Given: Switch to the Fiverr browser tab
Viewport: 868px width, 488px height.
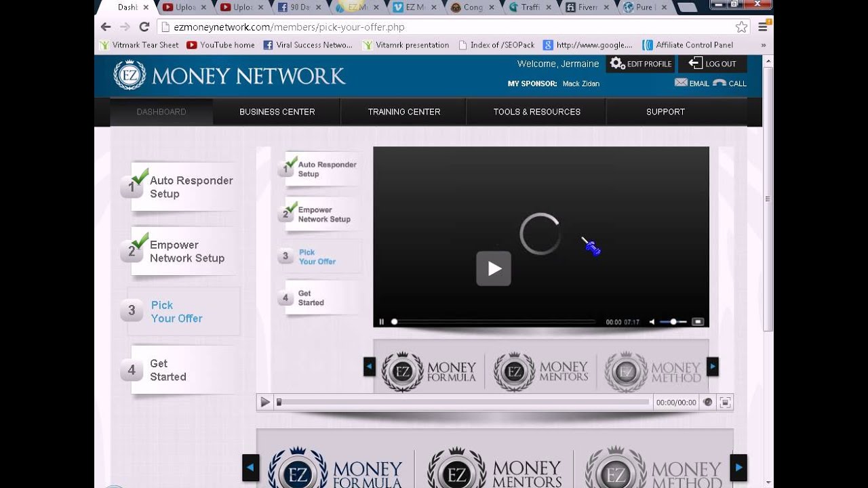Looking at the screenshot, I should point(588,7).
